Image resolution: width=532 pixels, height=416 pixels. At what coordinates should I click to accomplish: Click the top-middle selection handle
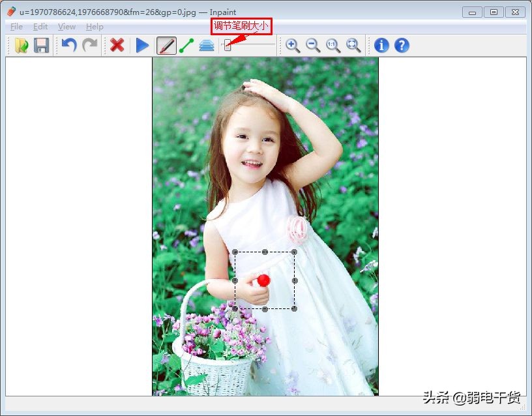click(265, 252)
